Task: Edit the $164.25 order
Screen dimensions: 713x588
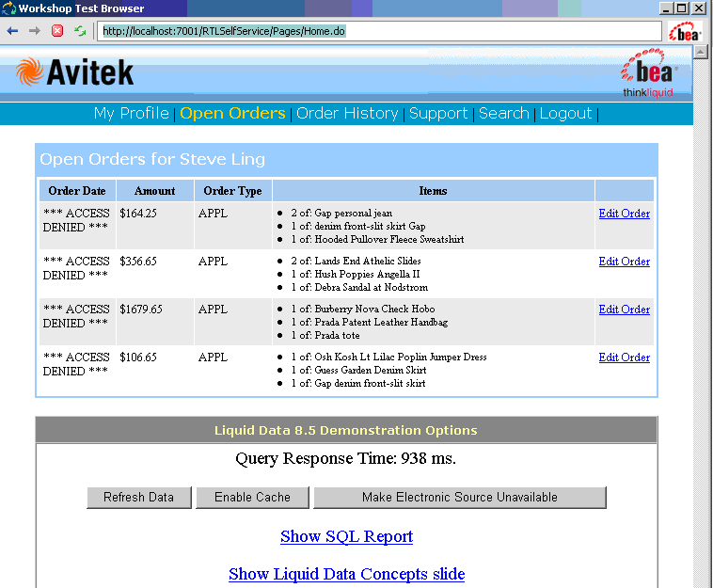Action: pos(624,214)
